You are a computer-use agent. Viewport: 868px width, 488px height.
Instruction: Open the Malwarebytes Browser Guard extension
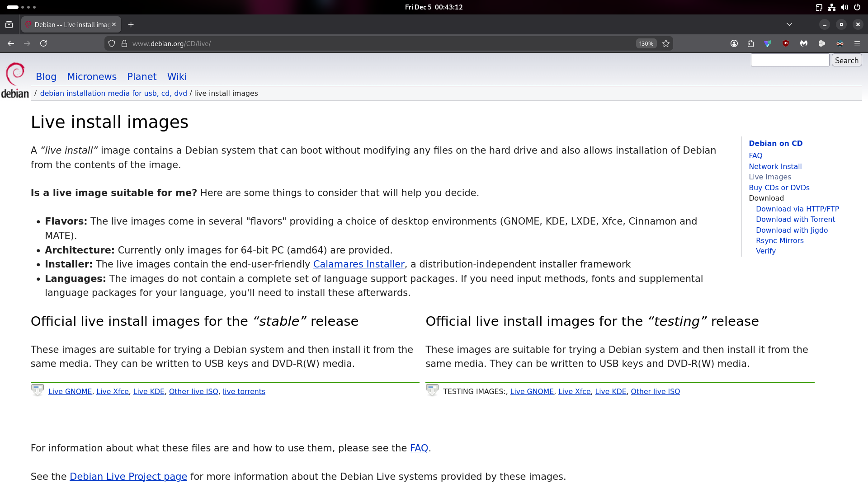coord(804,43)
